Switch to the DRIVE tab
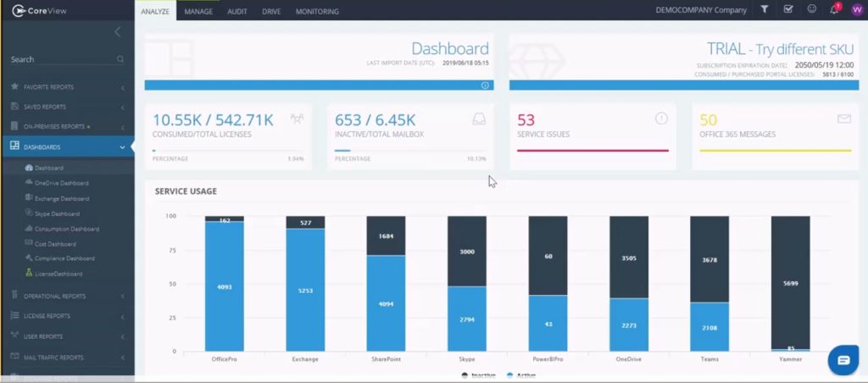The height and width of the screenshot is (383, 868). (271, 11)
